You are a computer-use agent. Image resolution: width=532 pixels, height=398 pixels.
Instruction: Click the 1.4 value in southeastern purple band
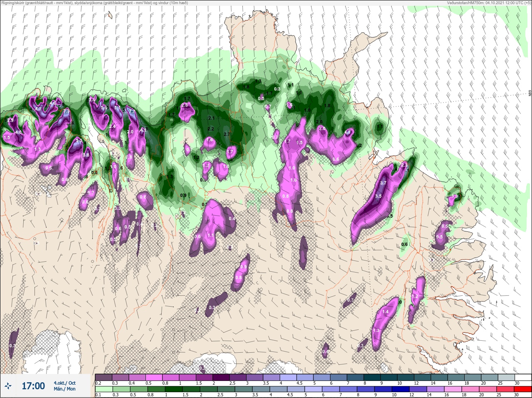[x=385, y=312]
